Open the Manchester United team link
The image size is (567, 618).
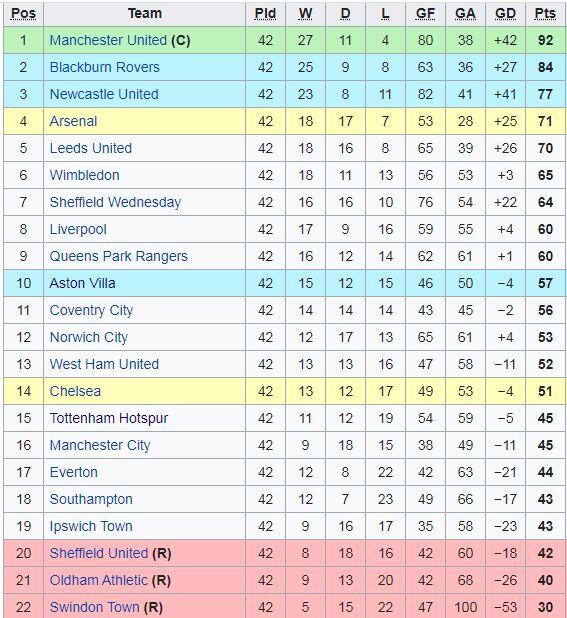click(x=108, y=40)
